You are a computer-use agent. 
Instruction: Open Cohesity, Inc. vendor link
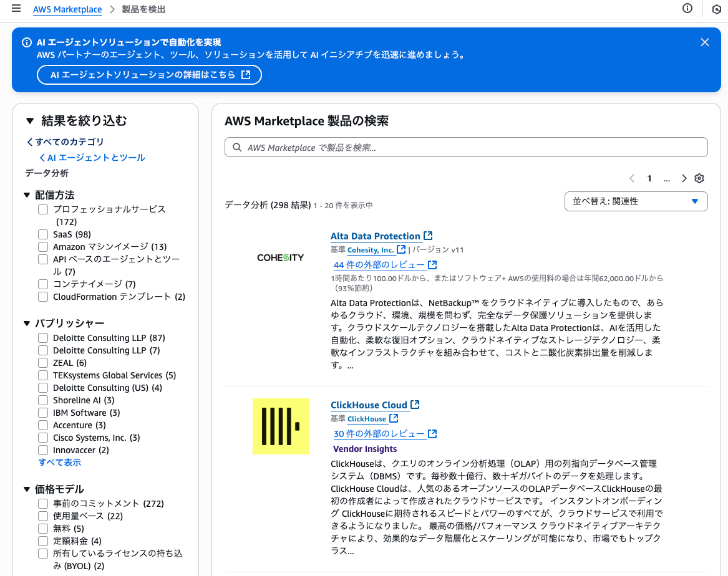click(x=371, y=250)
